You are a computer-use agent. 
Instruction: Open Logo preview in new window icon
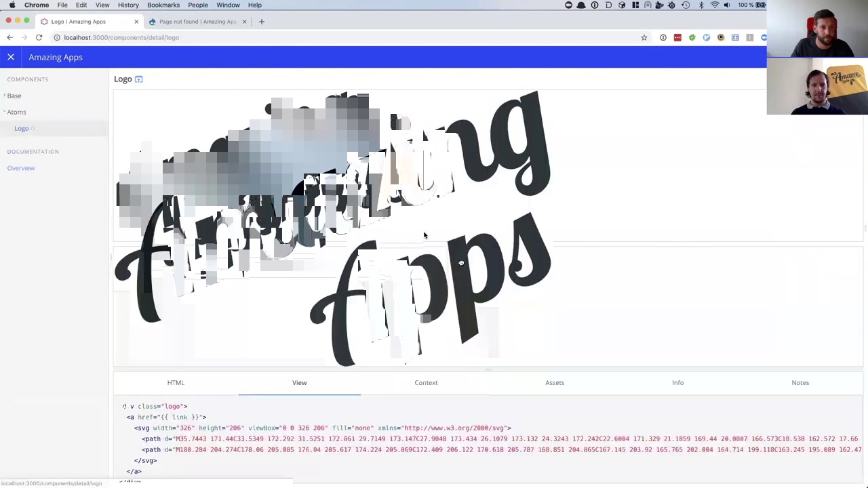[138, 79]
